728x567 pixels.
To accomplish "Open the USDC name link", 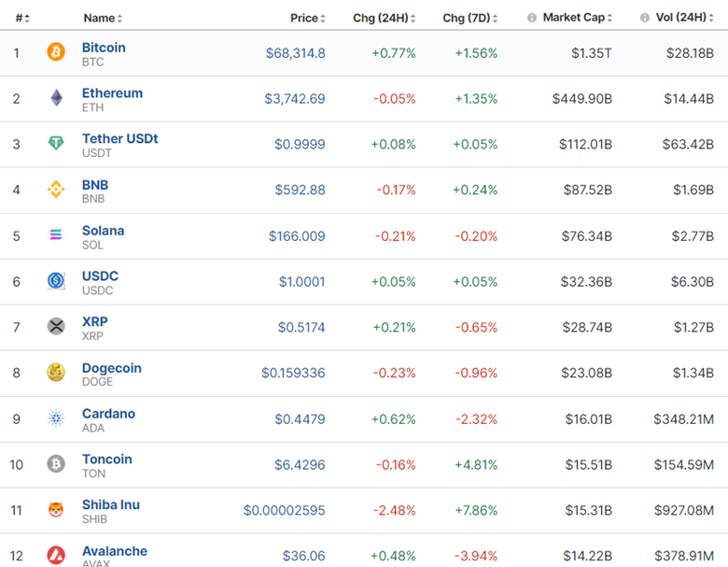I will pyautogui.click(x=100, y=276).
